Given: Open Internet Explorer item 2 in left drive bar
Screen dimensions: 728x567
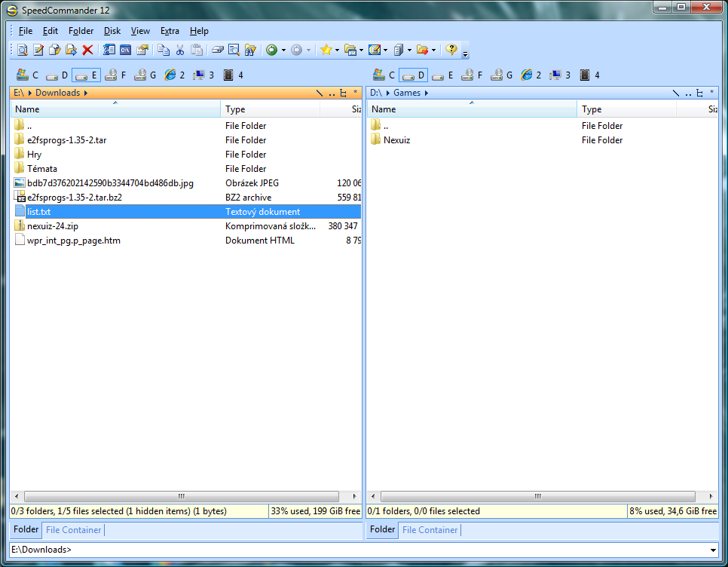Looking at the screenshot, I should coord(175,75).
